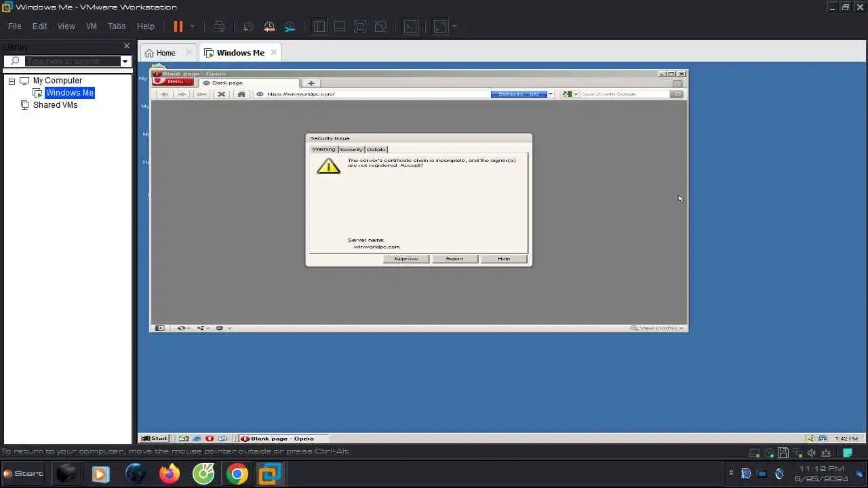Switch to Unity mode icon
This screenshot has height=488, width=868.
point(380,26)
